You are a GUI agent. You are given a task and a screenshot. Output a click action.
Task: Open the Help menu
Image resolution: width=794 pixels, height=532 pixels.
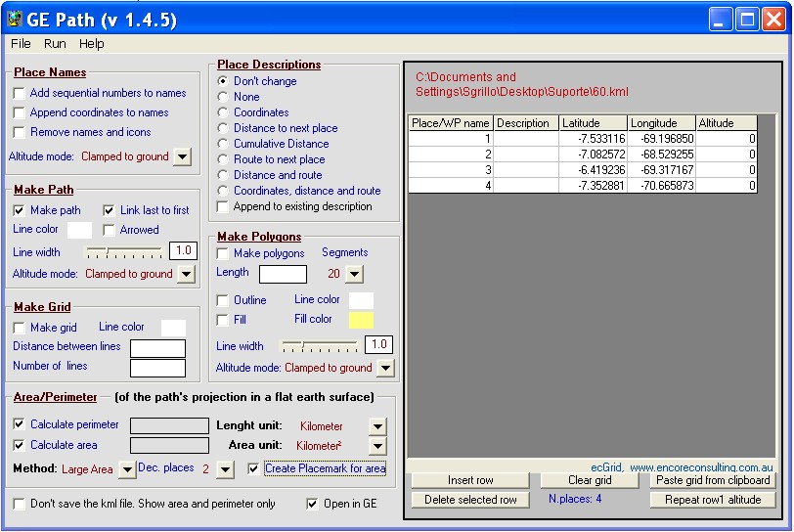(92, 44)
